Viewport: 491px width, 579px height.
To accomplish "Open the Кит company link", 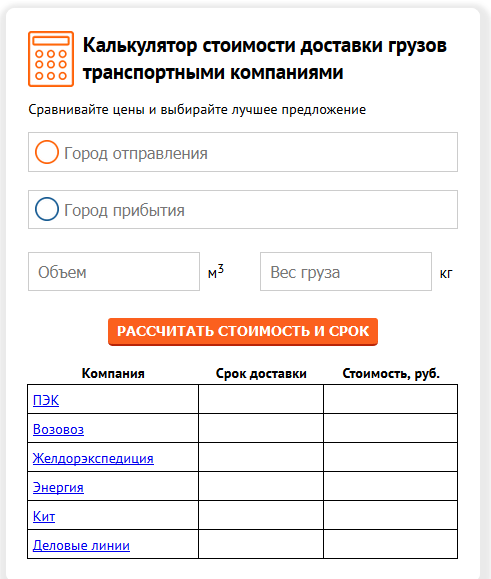I will coord(44,516).
